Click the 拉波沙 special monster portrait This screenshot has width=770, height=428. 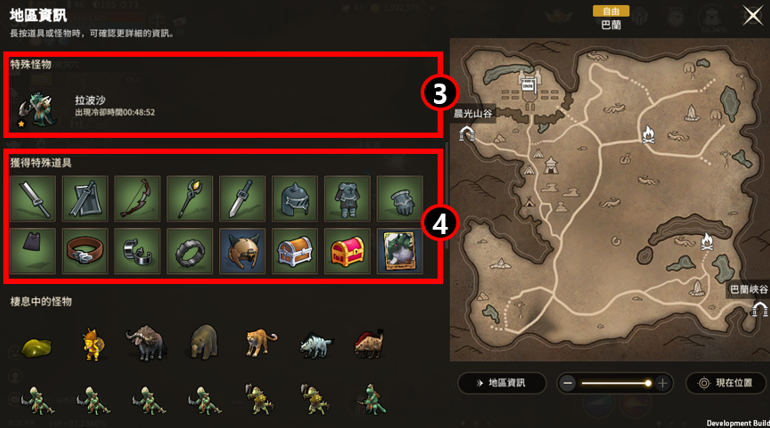pos(37,109)
